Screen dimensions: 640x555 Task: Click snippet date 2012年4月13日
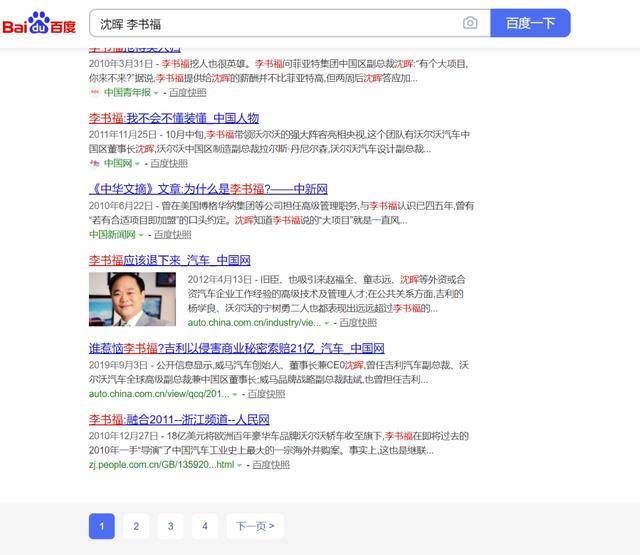tap(220, 280)
